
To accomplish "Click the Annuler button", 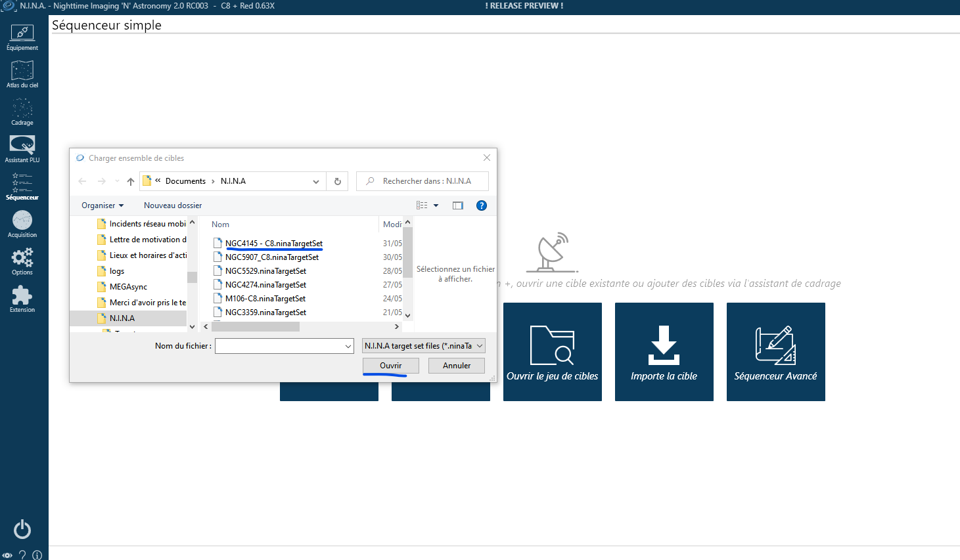I will 457,366.
